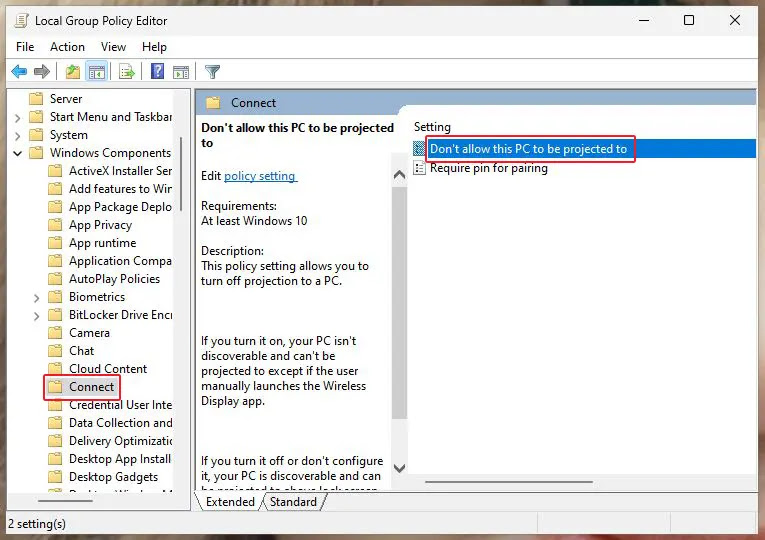Click the Setting column header
This screenshot has height=540, width=765.
(432, 127)
